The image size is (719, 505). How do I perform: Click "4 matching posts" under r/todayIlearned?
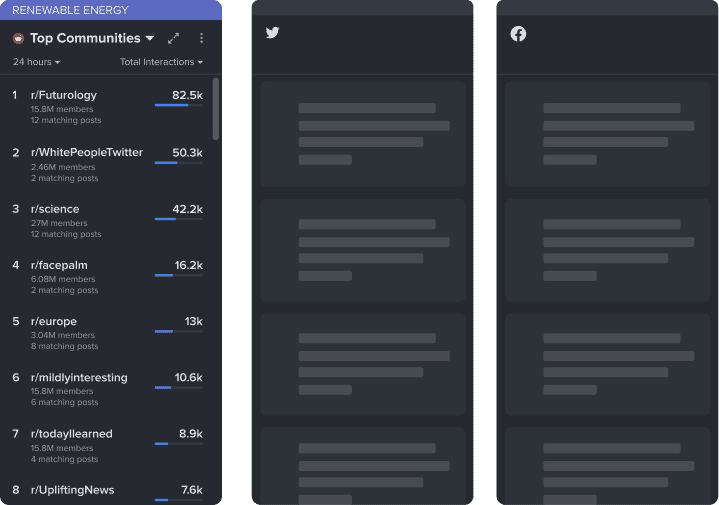click(65, 459)
